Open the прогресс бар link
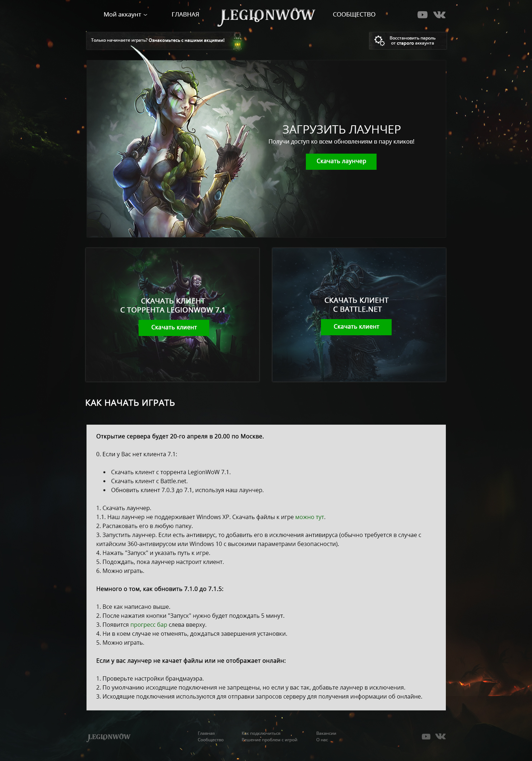 149,625
